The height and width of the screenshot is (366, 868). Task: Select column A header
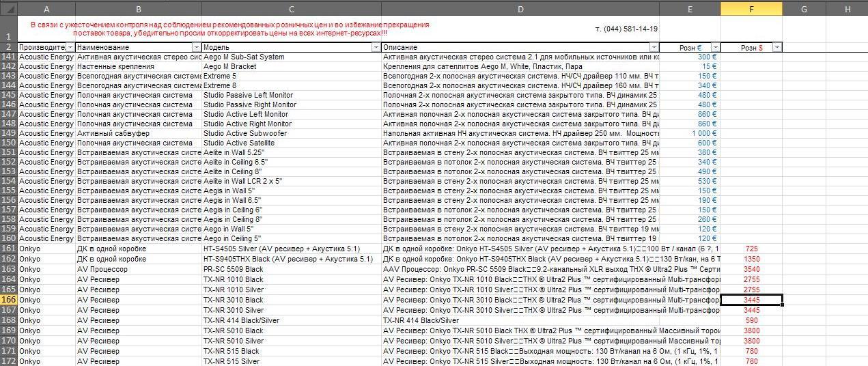tap(46, 9)
